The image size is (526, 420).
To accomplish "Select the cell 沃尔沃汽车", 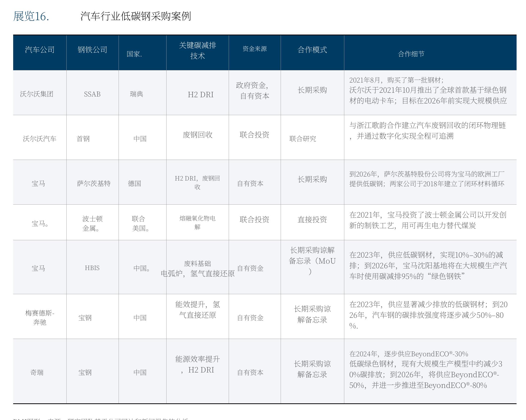I will (x=40, y=139).
